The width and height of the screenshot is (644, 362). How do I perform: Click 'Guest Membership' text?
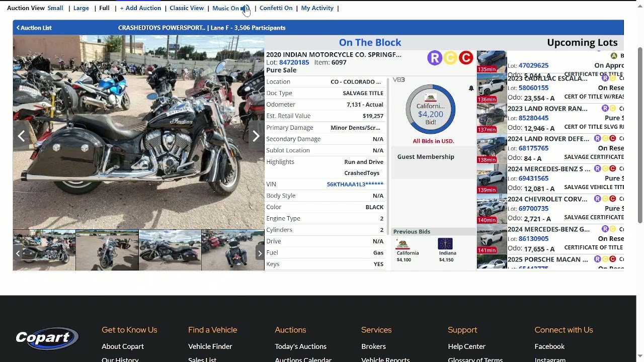426,157
